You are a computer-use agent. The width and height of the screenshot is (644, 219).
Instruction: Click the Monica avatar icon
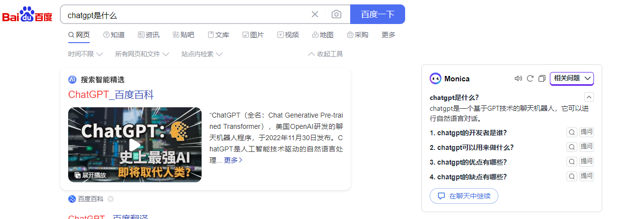436,78
